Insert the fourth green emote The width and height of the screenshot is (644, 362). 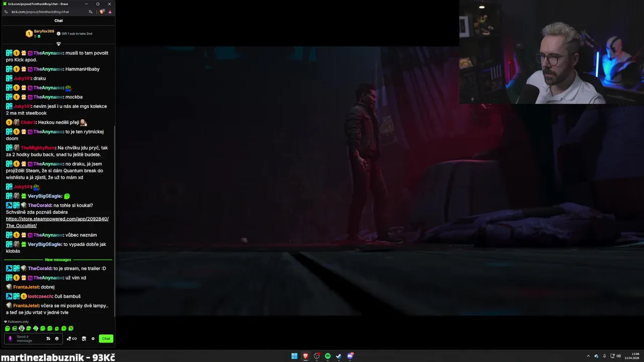tap(29, 328)
